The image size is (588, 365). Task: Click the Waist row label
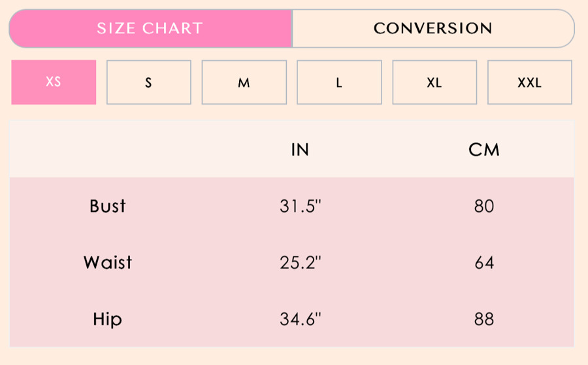[108, 263]
